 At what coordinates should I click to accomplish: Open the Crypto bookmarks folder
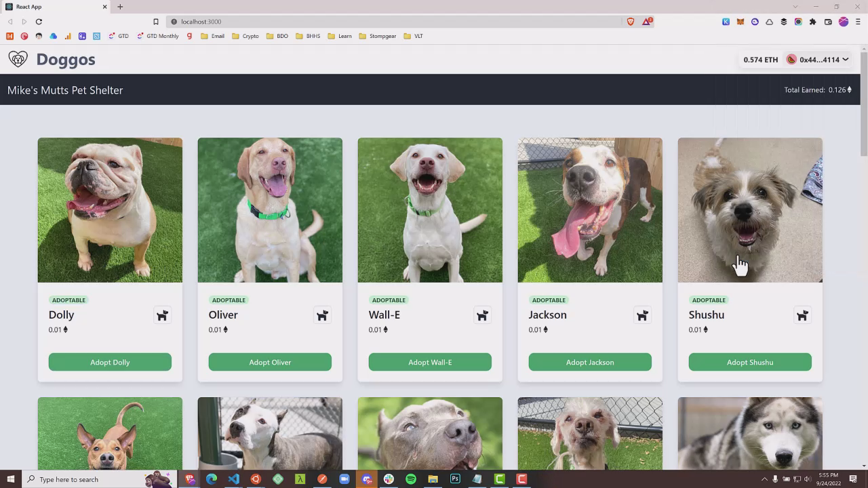(245, 36)
